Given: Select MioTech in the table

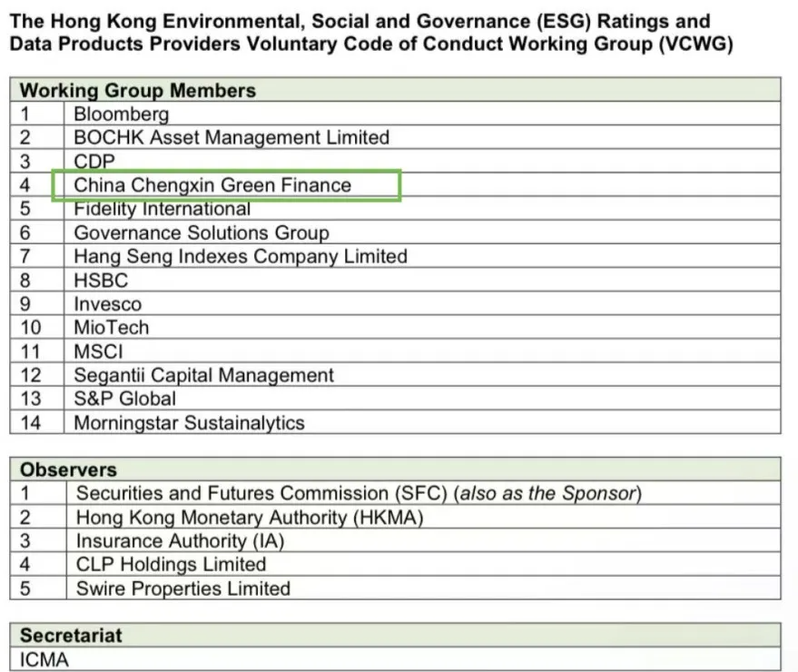Looking at the screenshot, I should pyautogui.click(x=111, y=328).
